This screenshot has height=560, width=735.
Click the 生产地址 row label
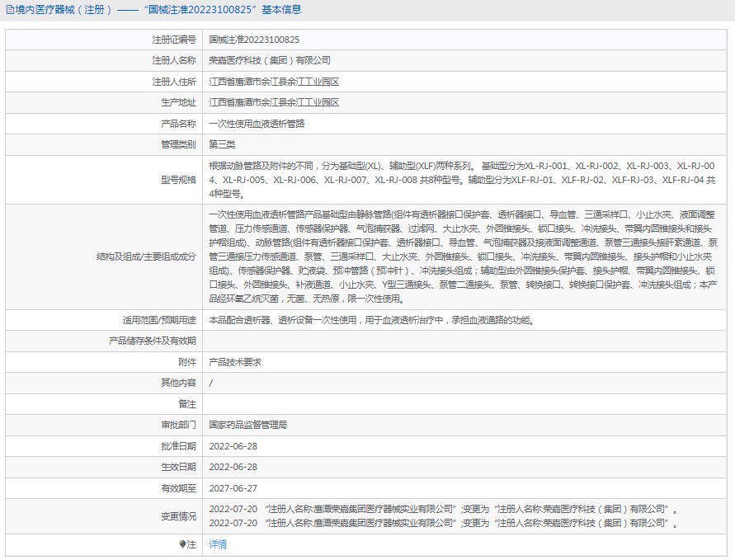(178, 102)
